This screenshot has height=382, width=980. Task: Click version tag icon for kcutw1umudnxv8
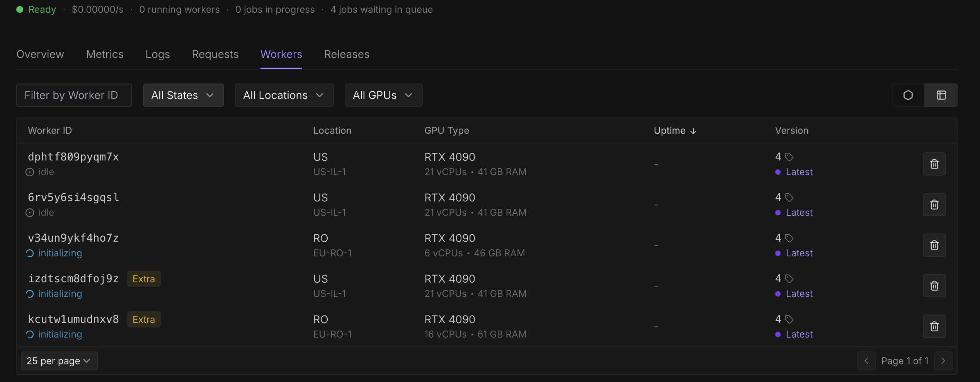(x=789, y=319)
